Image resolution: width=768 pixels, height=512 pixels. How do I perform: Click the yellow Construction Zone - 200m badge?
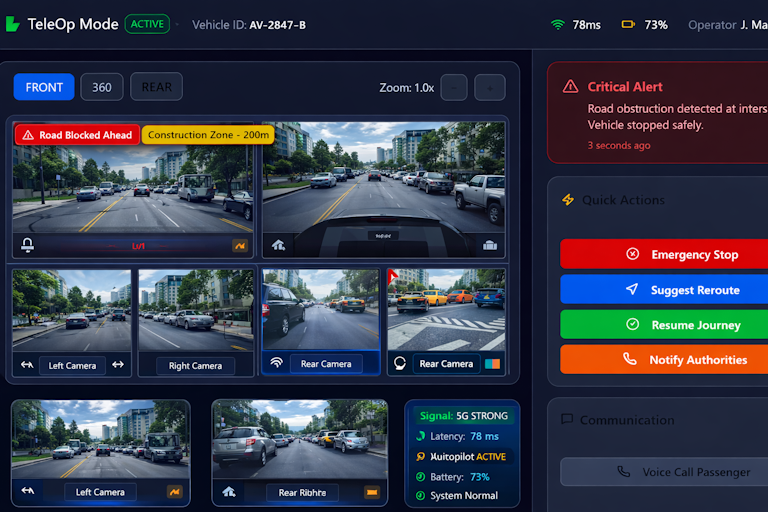208,135
